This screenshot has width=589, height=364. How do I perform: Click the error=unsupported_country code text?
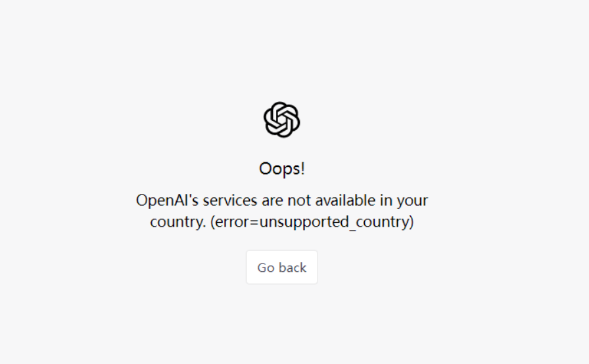[x=312, y=222]
